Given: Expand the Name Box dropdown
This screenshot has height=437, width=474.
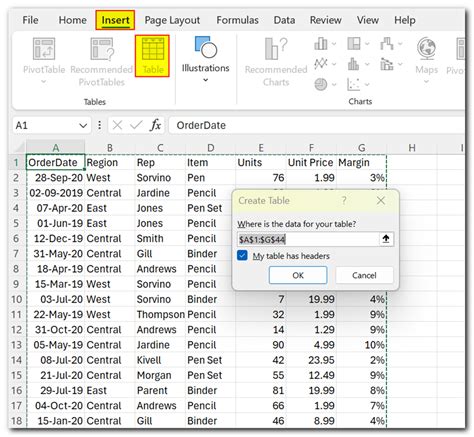Looking at the screenshot, I should pyautogui.click(x=83, y=126).
